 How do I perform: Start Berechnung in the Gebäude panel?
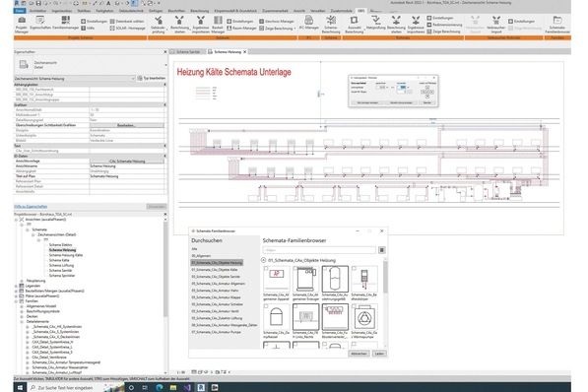click(x=179, y=25)
